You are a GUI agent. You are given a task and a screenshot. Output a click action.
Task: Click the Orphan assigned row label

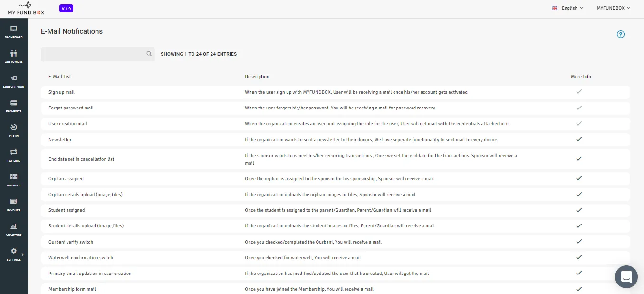pos(66,179)
